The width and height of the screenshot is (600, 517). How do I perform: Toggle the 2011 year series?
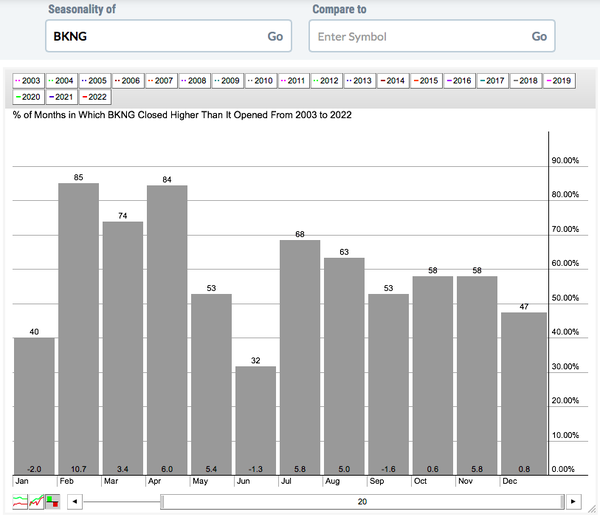pos(293,81)
